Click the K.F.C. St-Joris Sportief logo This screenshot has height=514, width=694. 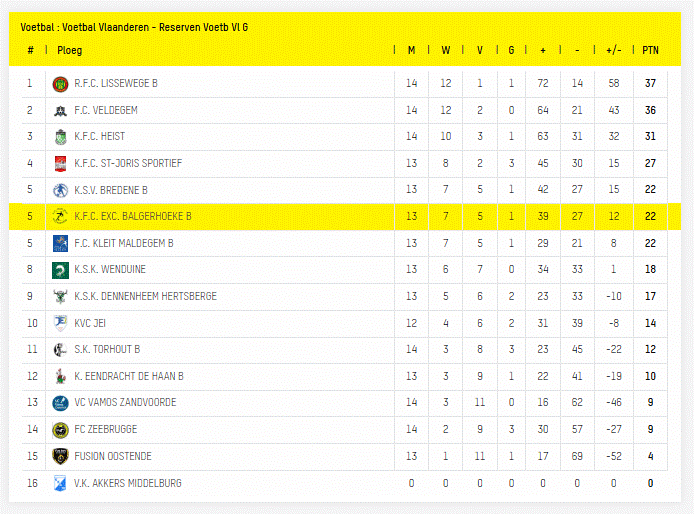tap(60, 163)
